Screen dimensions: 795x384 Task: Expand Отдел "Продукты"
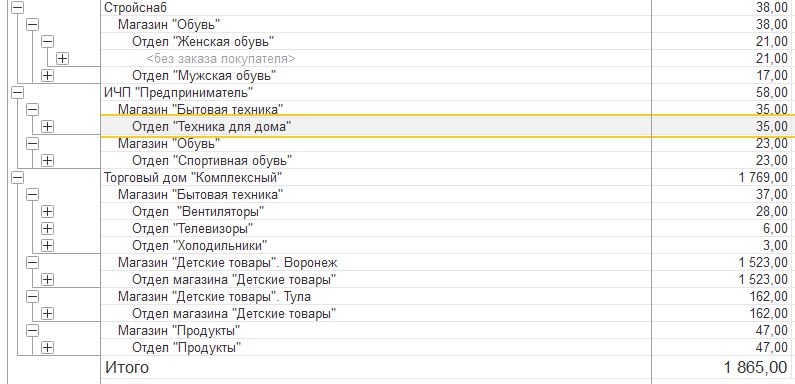[47, 347]
